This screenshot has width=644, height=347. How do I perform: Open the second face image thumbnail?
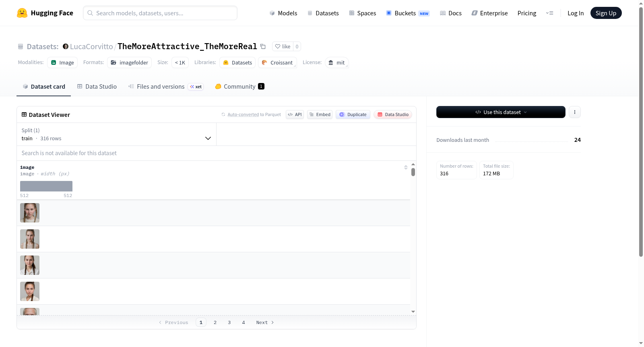[x=30, y=239]
